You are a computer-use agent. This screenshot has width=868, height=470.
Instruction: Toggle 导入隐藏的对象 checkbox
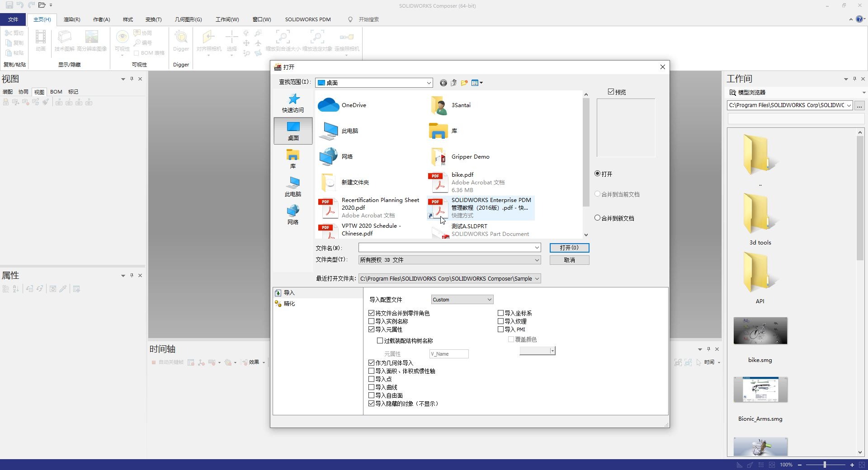pyautogui.click(x=372, y=404)
